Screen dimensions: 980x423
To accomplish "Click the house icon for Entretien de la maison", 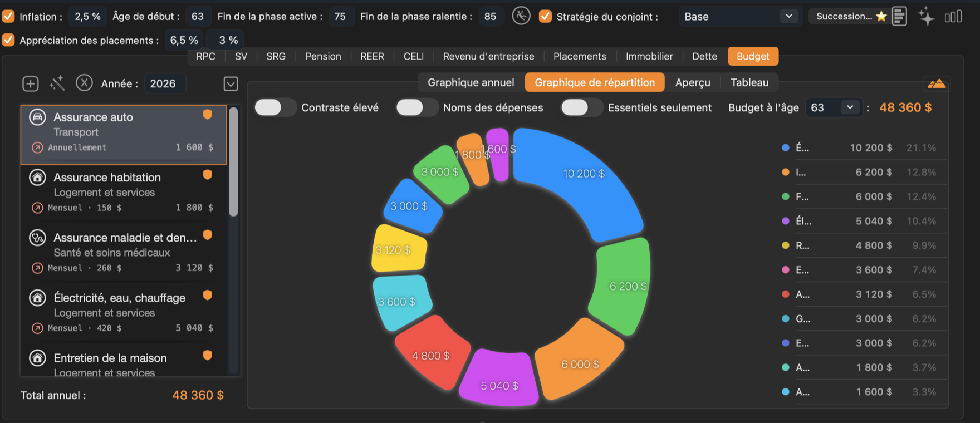I will pyautogui.click(x=37, y=358).
